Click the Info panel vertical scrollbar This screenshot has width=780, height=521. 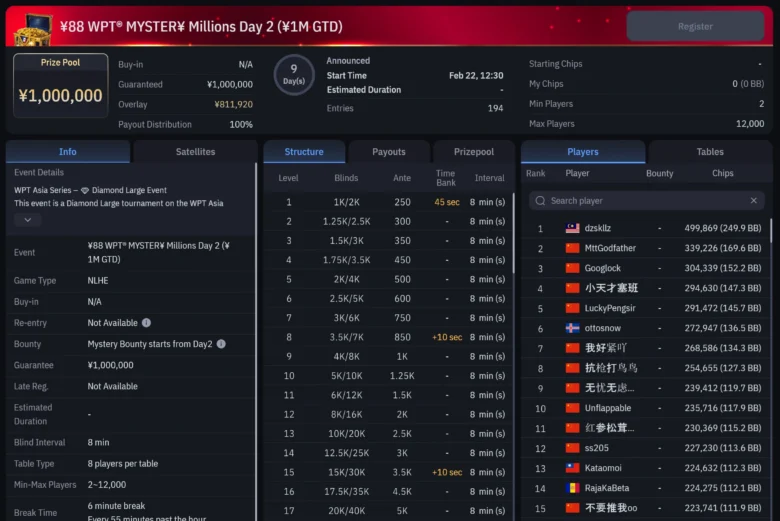pyautogui.click(x=256, y=341)
